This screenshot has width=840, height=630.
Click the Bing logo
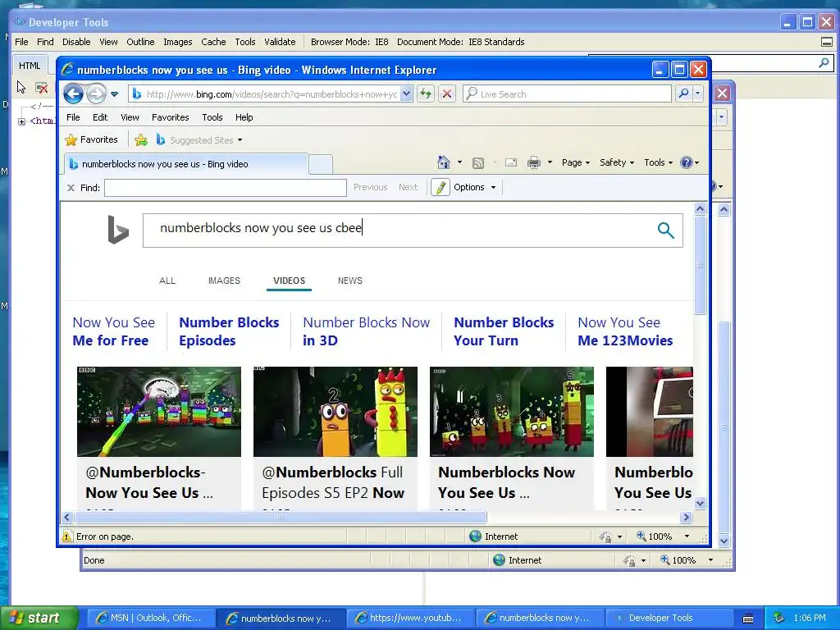point(118,230)
